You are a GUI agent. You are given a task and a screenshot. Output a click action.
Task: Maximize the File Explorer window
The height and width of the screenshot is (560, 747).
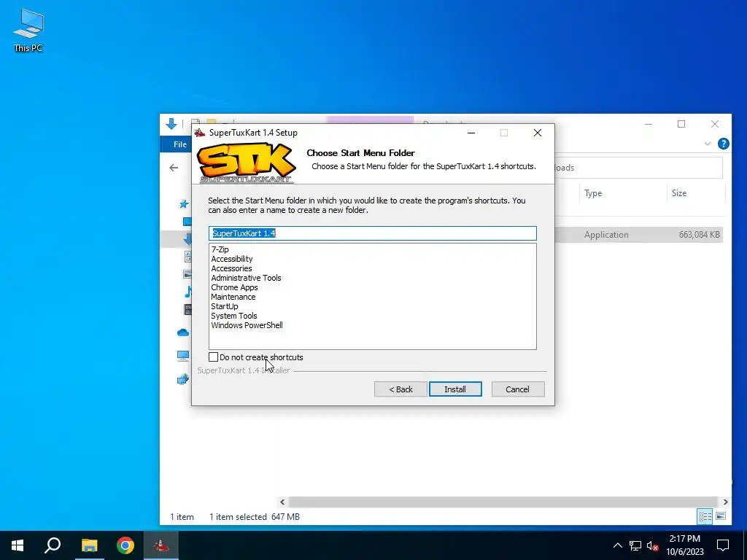click(681, 124)
